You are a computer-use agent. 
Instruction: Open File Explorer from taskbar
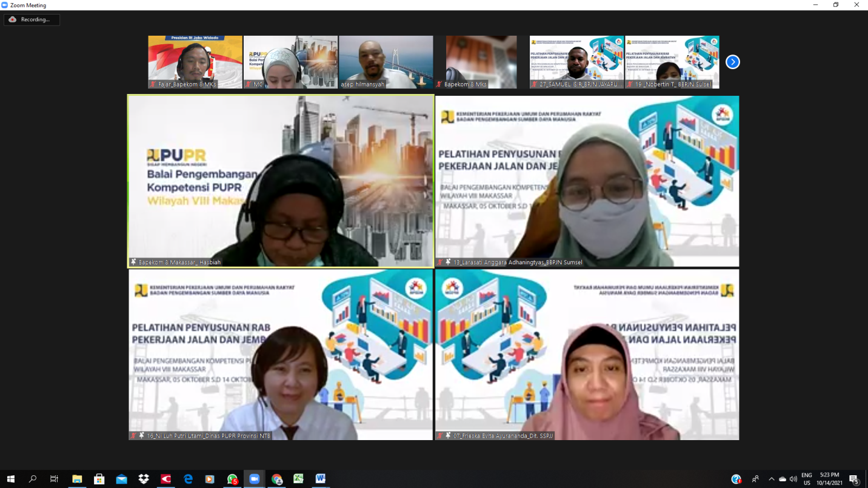tap(77, 479)
